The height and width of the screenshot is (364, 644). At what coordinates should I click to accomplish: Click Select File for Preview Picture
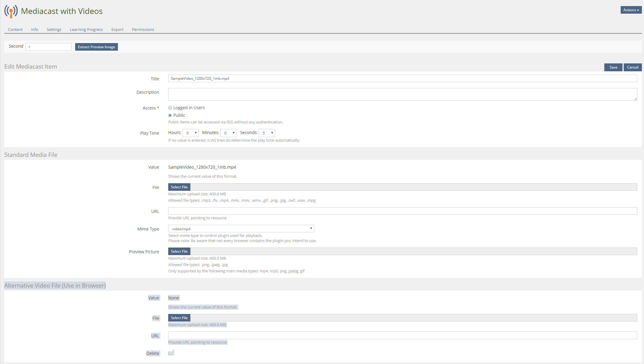pos(179,251)
